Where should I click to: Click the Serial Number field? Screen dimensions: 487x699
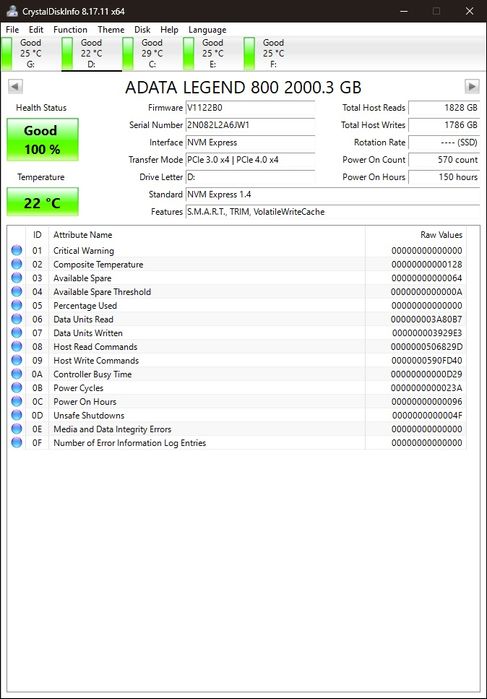pyautogui.click(x=250, y=125)
